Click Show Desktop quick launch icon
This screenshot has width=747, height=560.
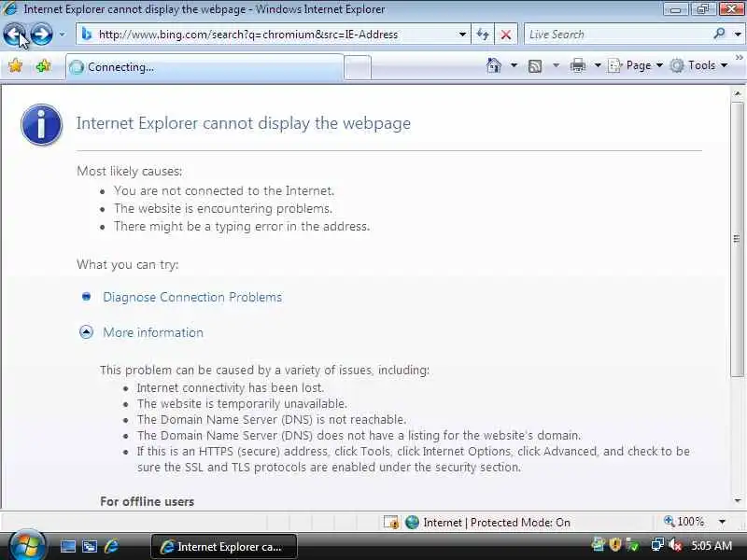(67, 546)
